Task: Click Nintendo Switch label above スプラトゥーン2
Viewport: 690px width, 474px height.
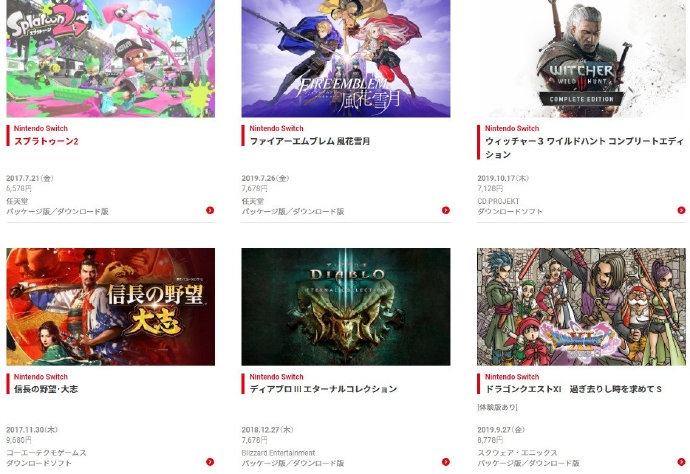Action: coord(40,129)
